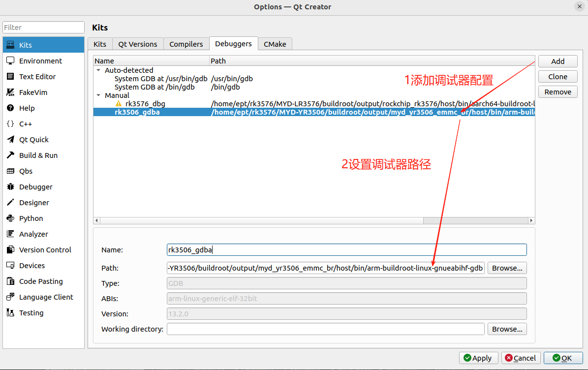The height and width of the screenshot is (370, 588).
Task: Click the left scroll arrow of debugger list
Action: [x=97, y=220]
